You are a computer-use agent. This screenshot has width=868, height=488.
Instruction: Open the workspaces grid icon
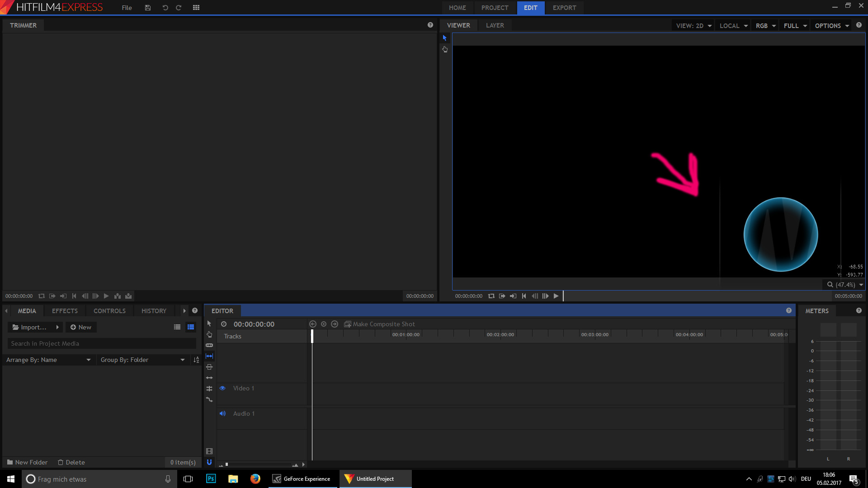pyautogui.click(x=196, y=8)
